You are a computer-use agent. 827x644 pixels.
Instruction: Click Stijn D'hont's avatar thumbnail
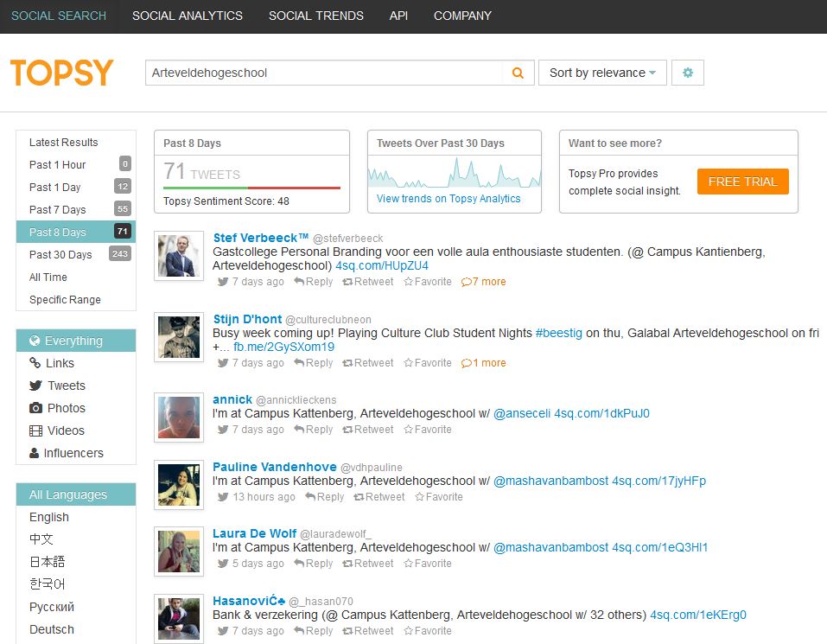pyautogui.click(x=179, y=337)
